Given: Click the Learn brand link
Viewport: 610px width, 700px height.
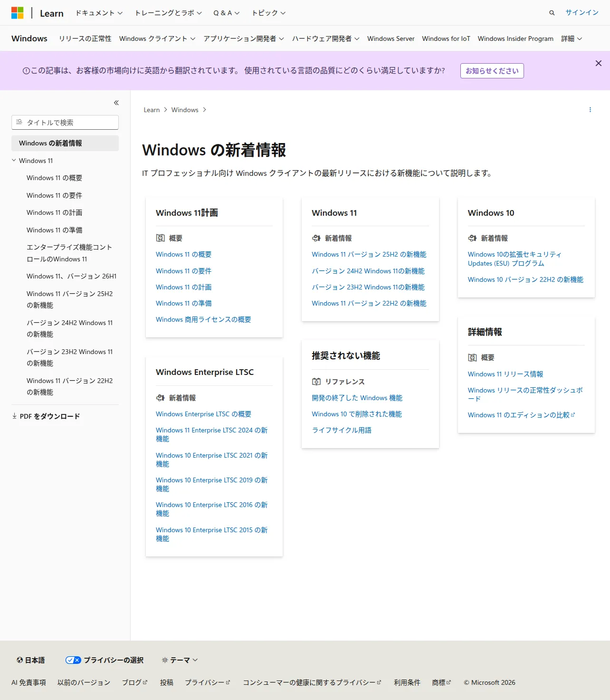Looking at the screenshot, I should click(x=52, y=13).
